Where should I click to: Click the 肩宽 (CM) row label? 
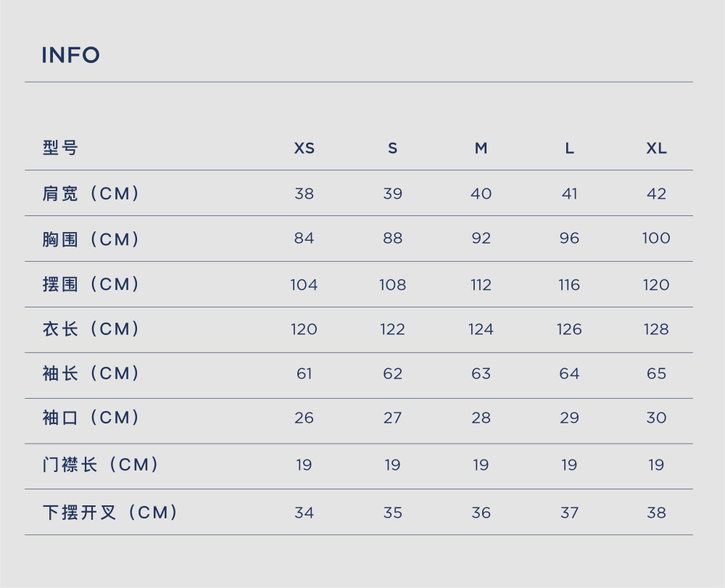91,194
